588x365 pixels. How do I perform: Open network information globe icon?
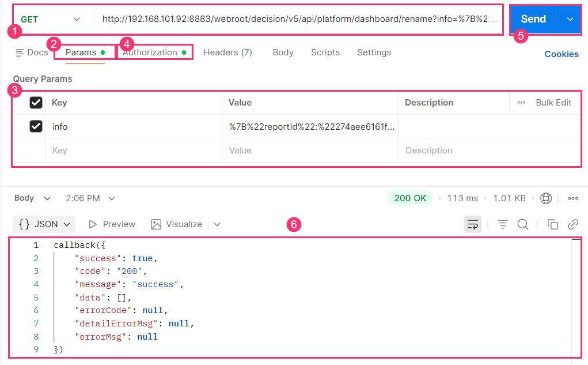[x=545, y=198]
